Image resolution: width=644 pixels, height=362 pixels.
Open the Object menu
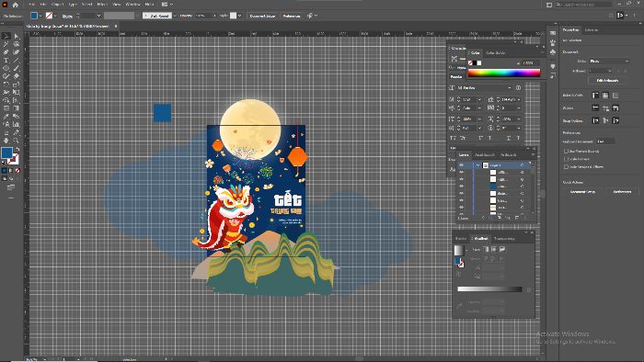[x=57, y=5]
